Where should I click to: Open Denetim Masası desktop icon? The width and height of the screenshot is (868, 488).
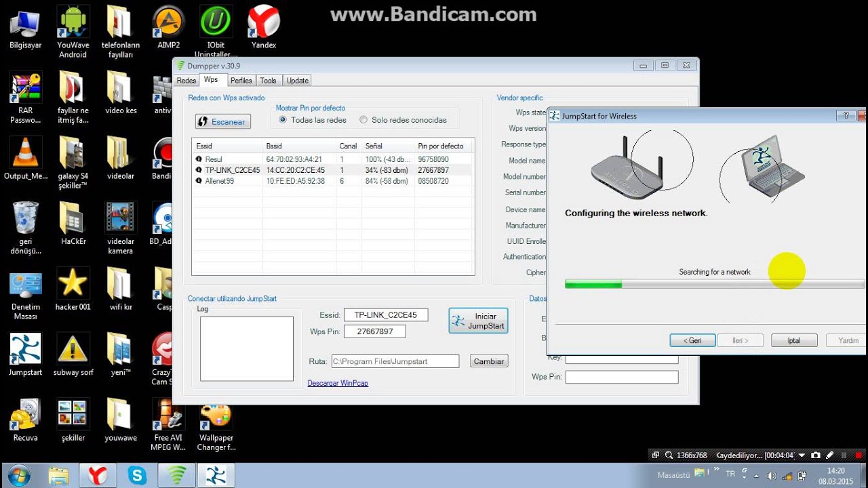click(x=26, y=293)
